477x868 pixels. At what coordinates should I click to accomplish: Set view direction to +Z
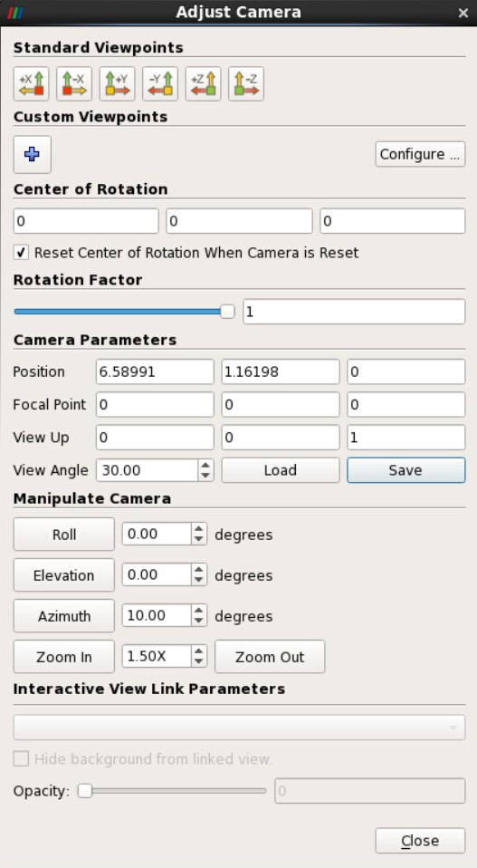point(204,83)
